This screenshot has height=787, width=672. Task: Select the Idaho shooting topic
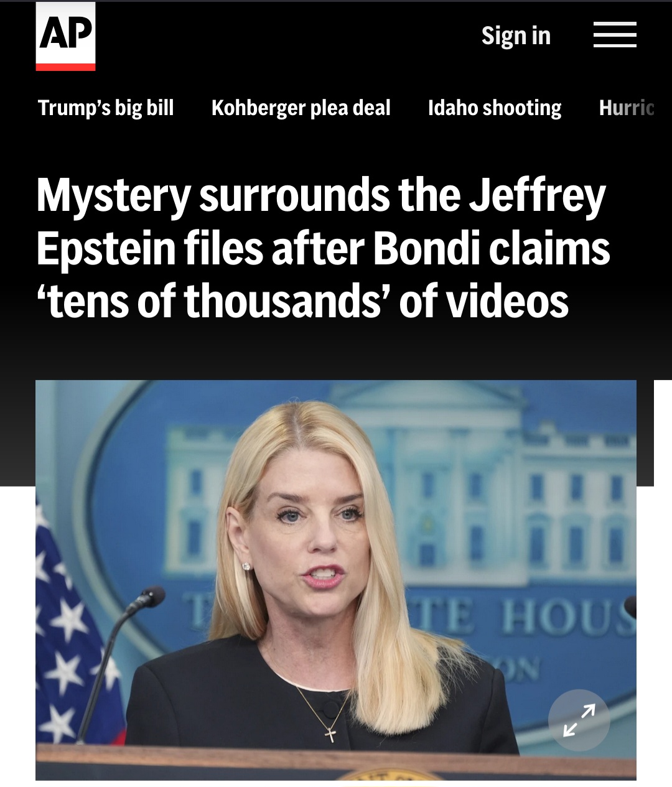click(495, 108)
